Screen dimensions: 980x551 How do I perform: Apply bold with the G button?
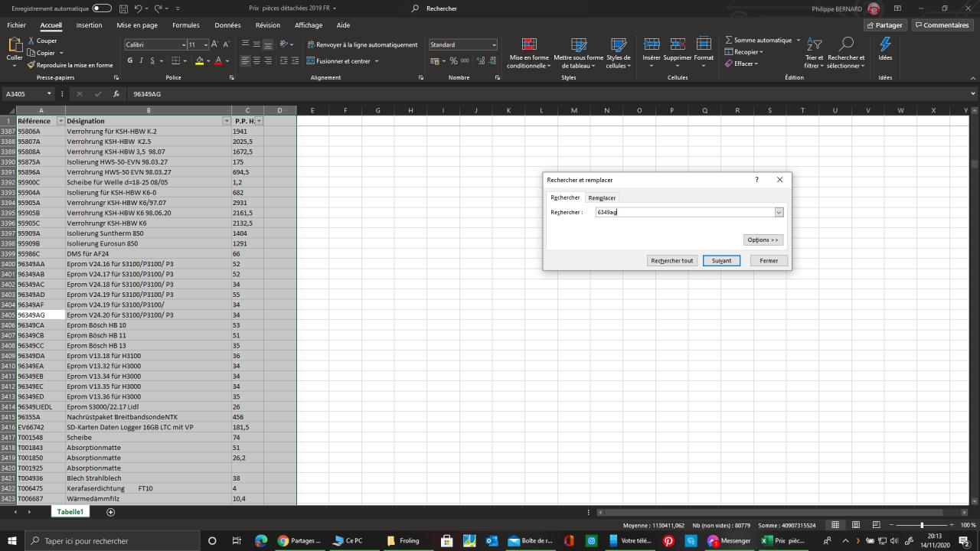point(130,61)
